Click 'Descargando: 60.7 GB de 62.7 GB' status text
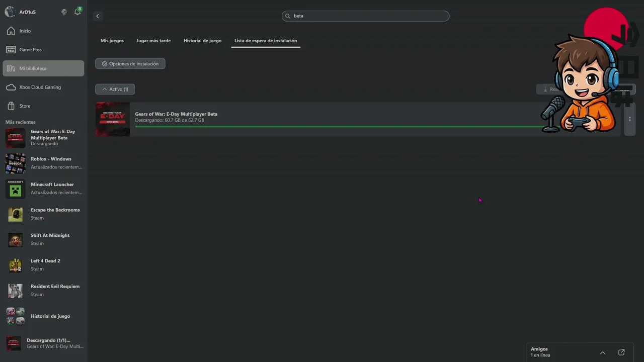The image size is (644, 362). [170, 121]
